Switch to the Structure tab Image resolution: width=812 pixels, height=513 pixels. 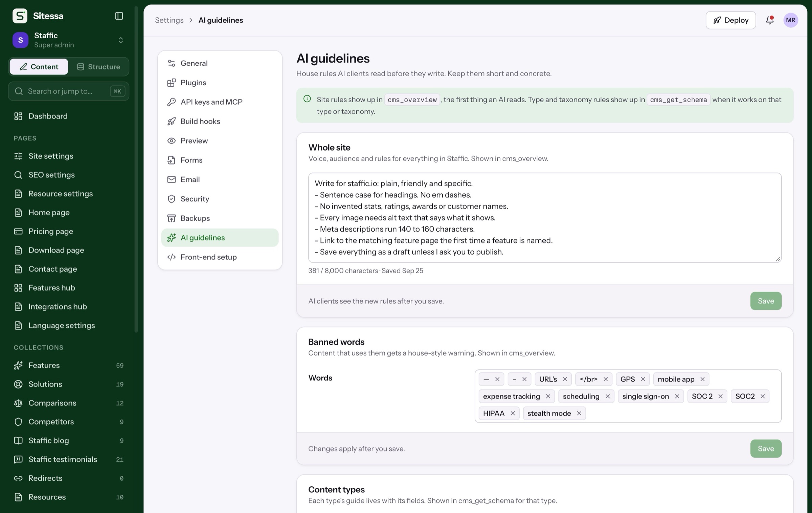pyautogui.click(x=98, y=67)
